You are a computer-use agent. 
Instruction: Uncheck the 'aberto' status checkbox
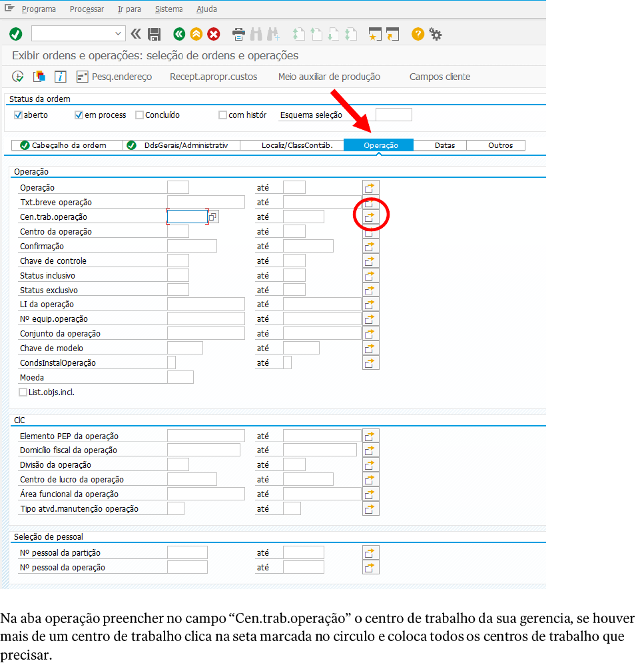coord(19,115)
